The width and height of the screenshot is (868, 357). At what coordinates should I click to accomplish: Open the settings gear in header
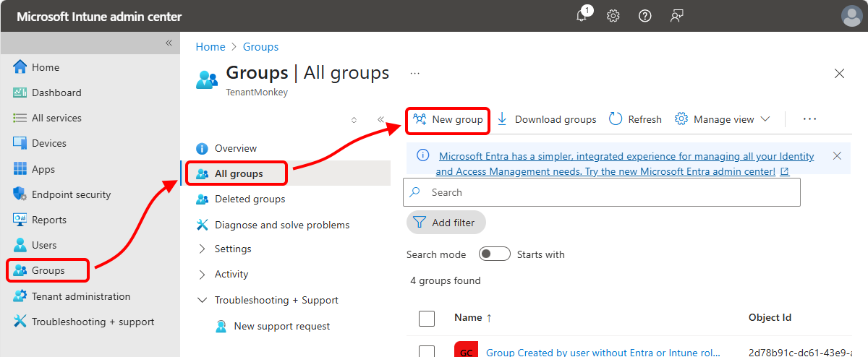(613, 16)
